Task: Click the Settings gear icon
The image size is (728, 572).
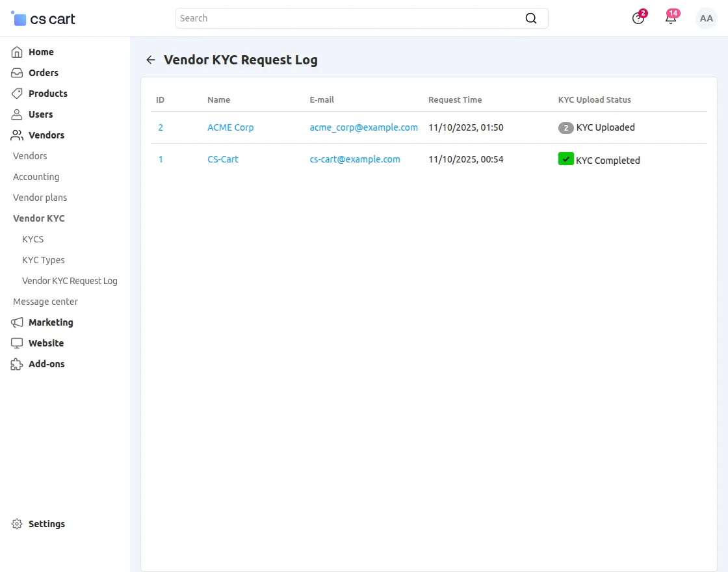Action: pyautogui.click(x=16, y=523)
